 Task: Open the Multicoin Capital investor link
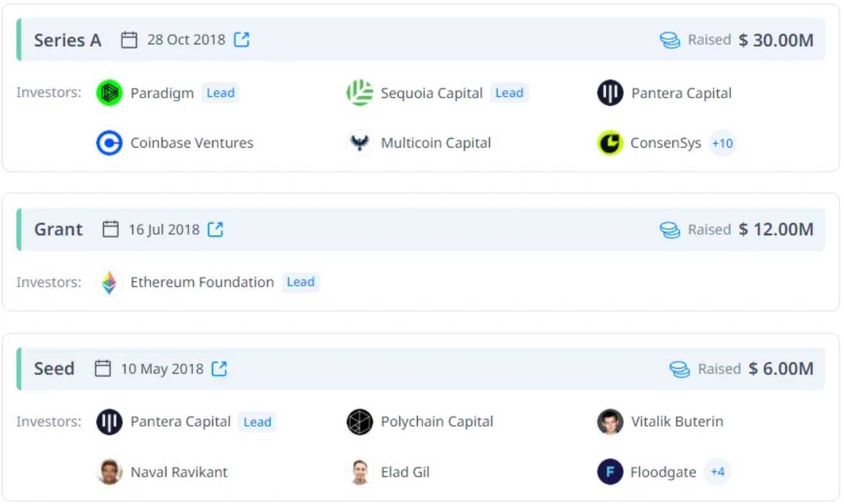(x=436, y=143)
